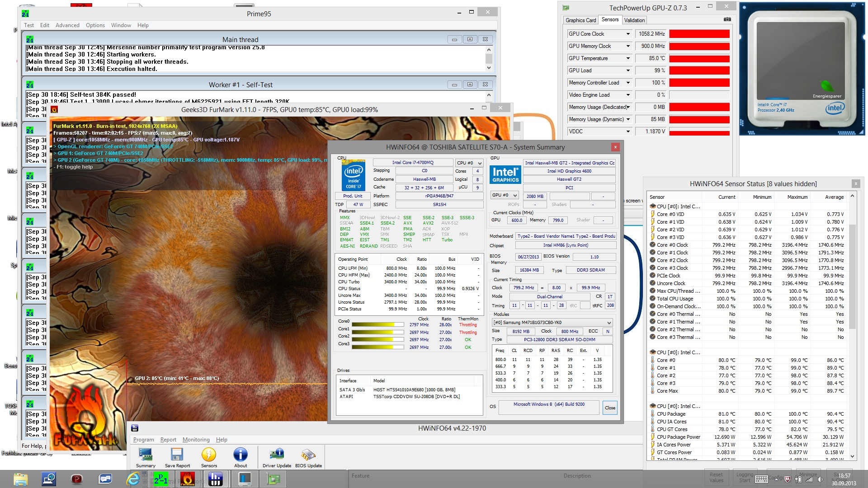Open the CPU #0 selector dropdown
868x488 pixels.
tap(469, 163)
